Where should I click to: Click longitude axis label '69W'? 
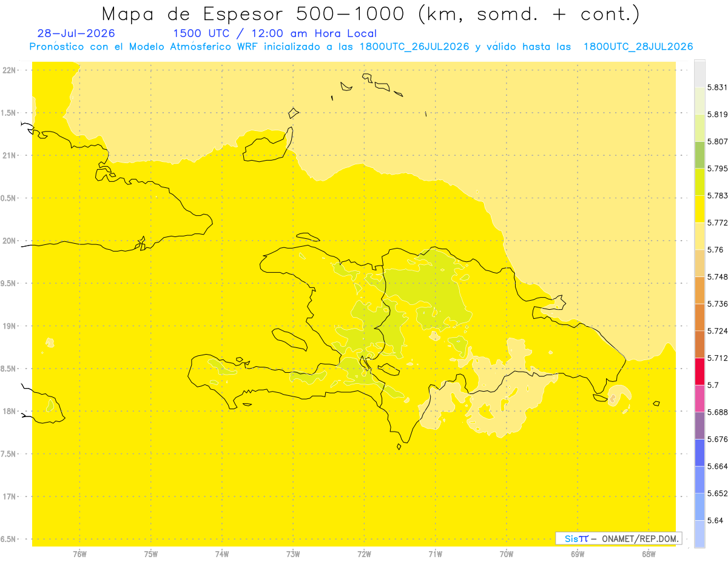pyautogui.click(x=578, y=554)
